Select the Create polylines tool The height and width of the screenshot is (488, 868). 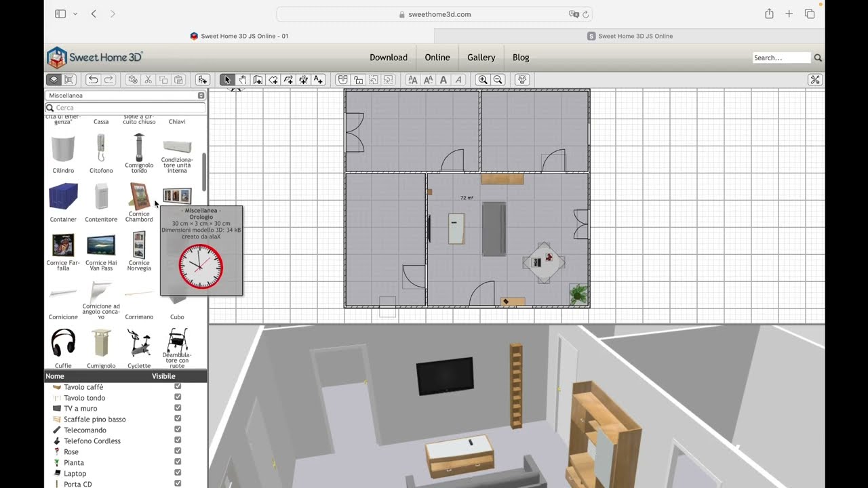(x=288, y=80)
